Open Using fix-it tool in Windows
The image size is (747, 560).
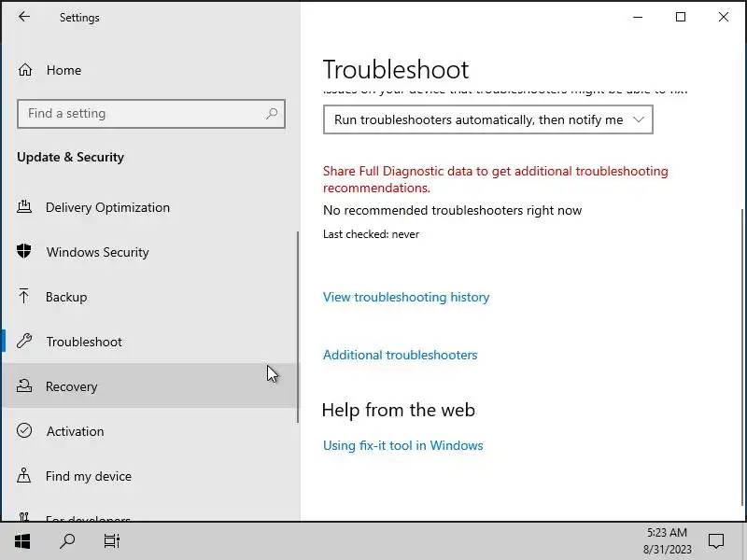pos(403,445)
